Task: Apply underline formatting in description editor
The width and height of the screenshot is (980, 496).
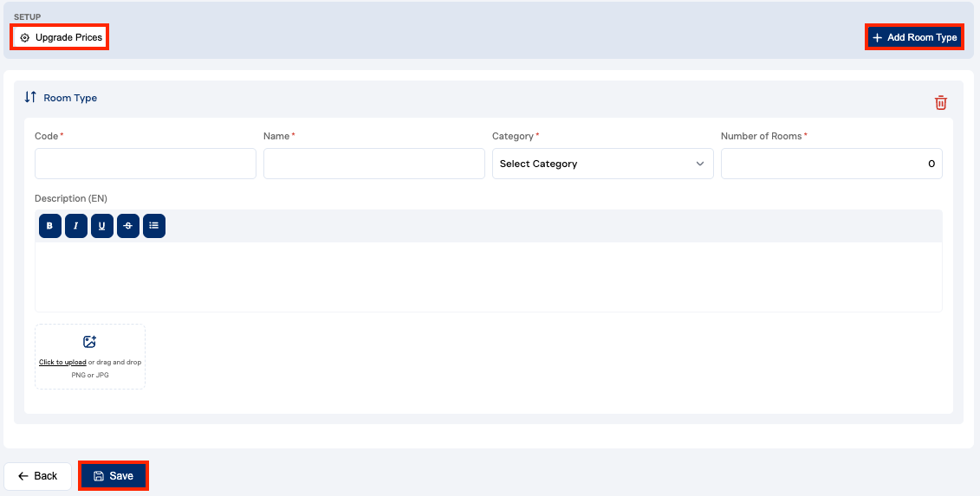Action: tap(102, 226)
